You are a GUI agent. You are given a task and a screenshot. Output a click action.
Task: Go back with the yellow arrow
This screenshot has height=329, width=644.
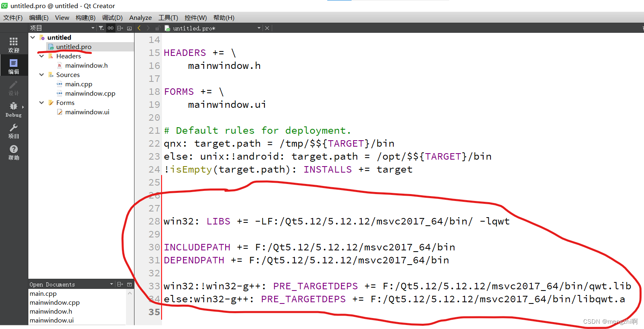(x=139, y=28)
